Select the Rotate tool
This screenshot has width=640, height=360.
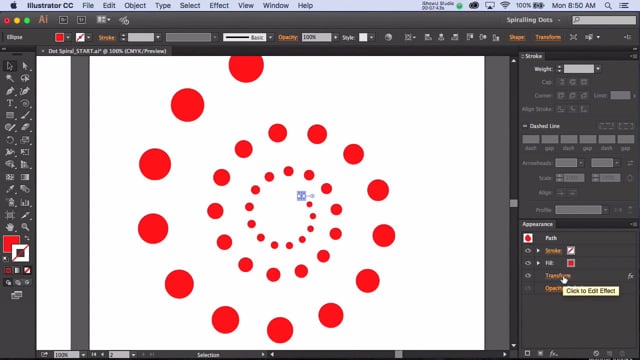[10, 140]
